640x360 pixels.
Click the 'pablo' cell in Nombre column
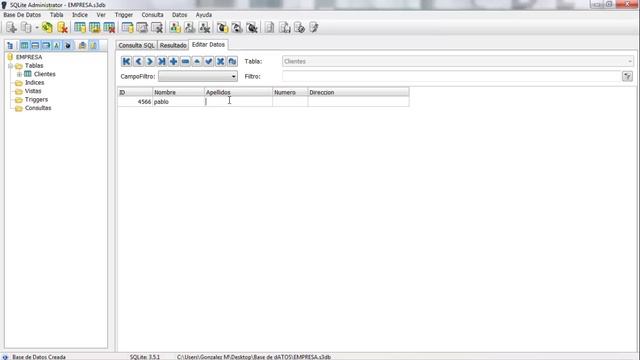178,102
